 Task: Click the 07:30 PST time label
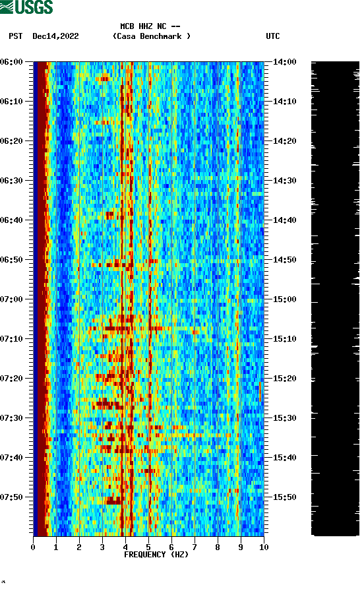pyautogui.click(x=12, y=418)
